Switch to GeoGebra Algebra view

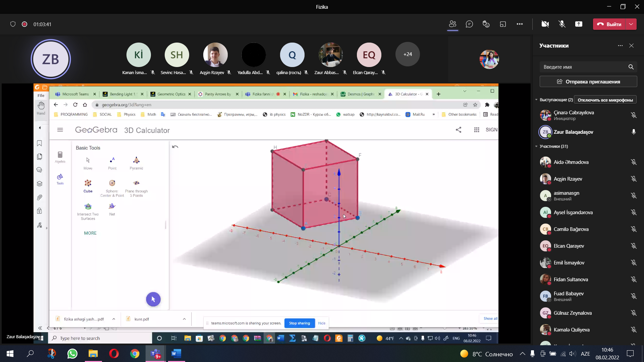click(x=60, y=157)
